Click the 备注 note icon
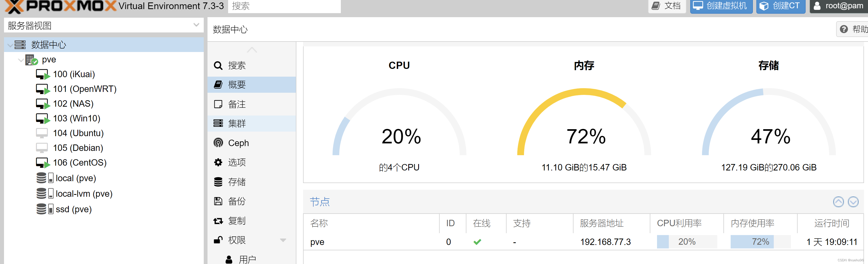The image size is (868, 264). click(218, 104)
